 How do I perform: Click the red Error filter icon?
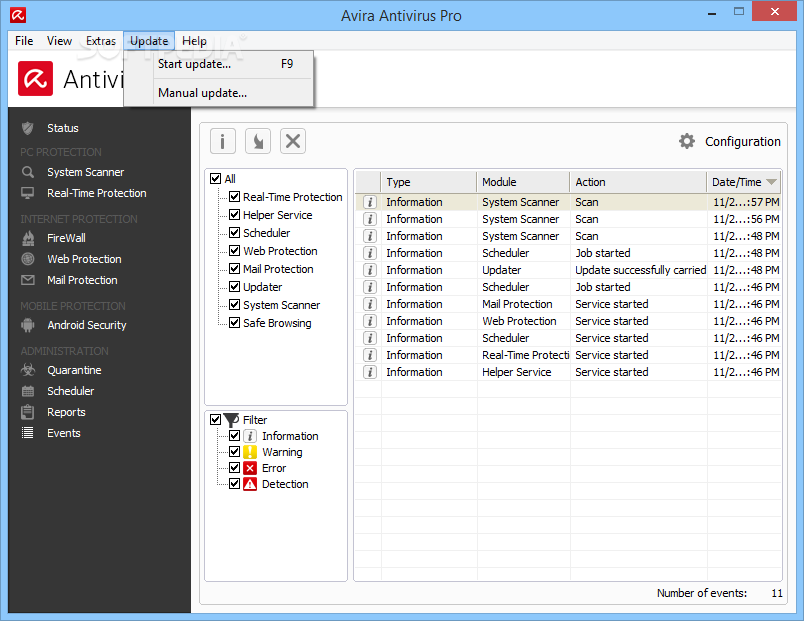pos(250,468)
